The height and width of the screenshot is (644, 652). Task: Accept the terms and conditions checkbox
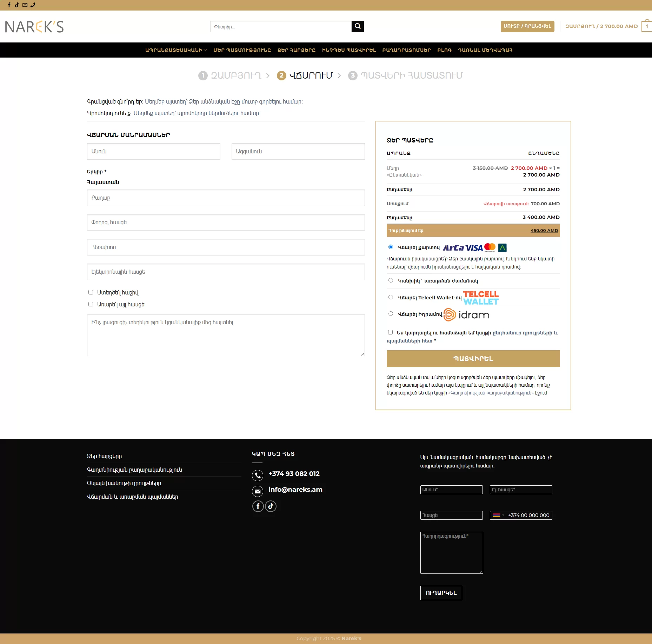point(390,332)
